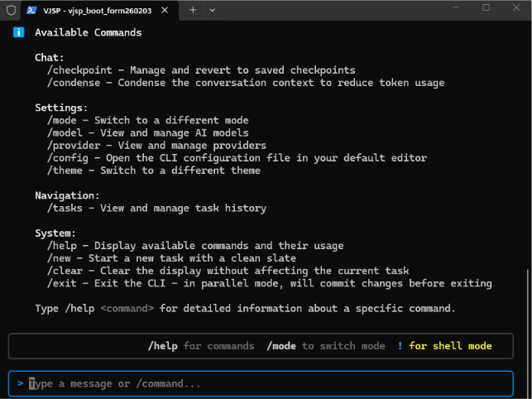
Task: Click the /new command line
Action: point(171,258)
